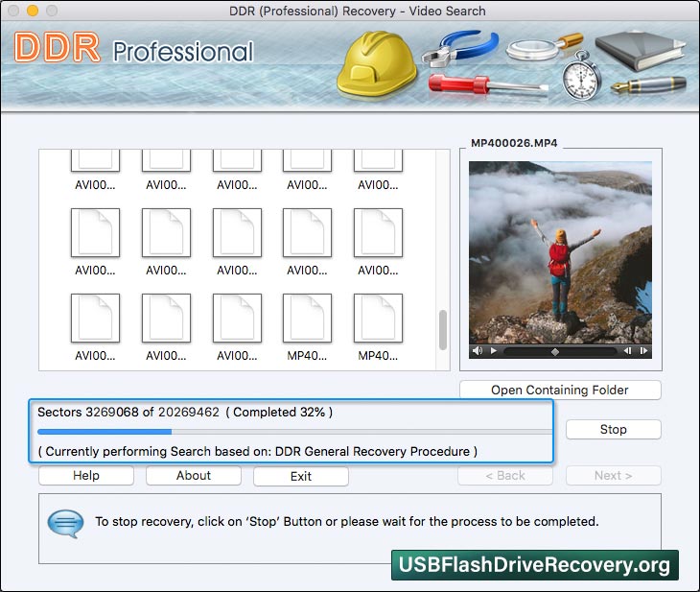Select fourth AVI00... file in middle row
This screenshot has height=592, width=700.
click(307, 233)
